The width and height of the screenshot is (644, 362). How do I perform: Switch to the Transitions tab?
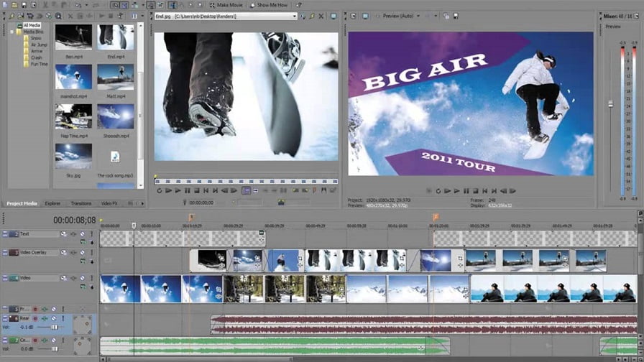click(x=81, y=203)
